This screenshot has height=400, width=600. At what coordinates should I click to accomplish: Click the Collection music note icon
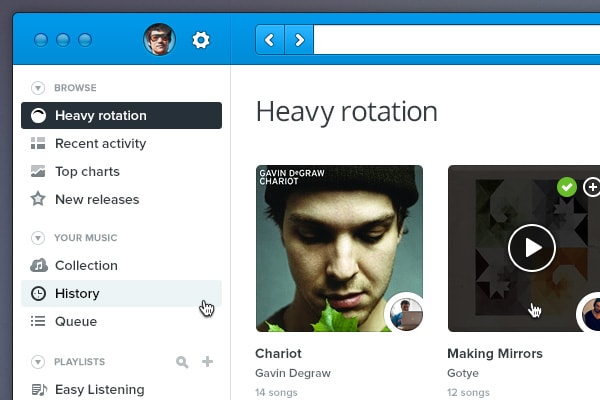pyautogui.click(x=39, y=265)
